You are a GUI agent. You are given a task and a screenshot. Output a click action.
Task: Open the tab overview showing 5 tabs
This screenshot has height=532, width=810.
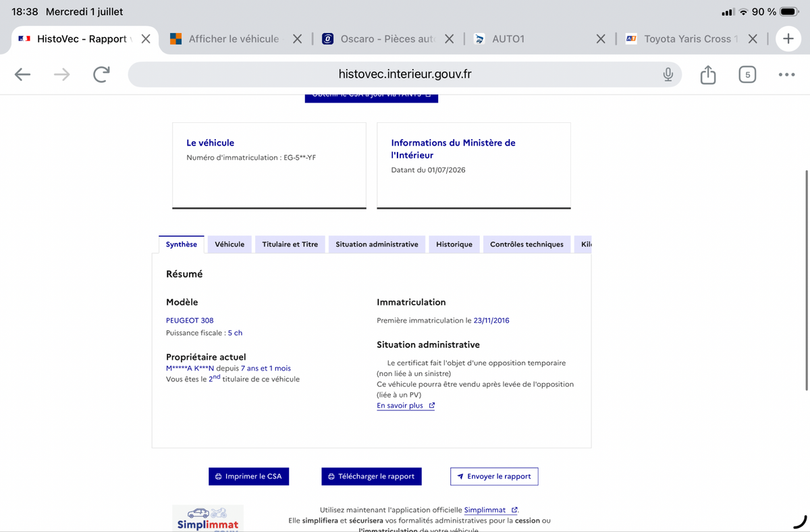[747, 74]
